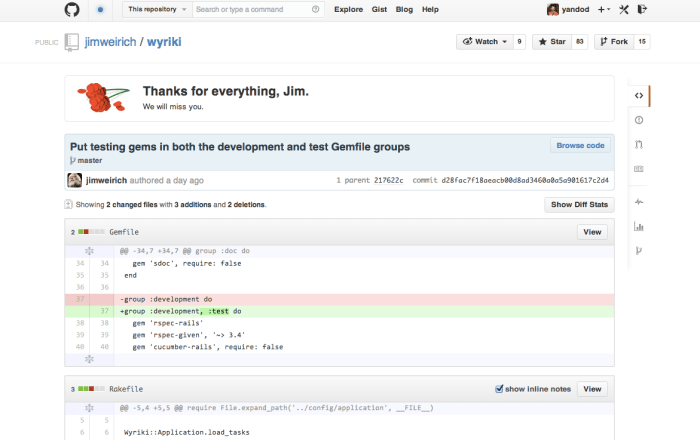The width and height of the screenshot is (700, 440).
Task: Fork the repository
Action: coord(614,42)
